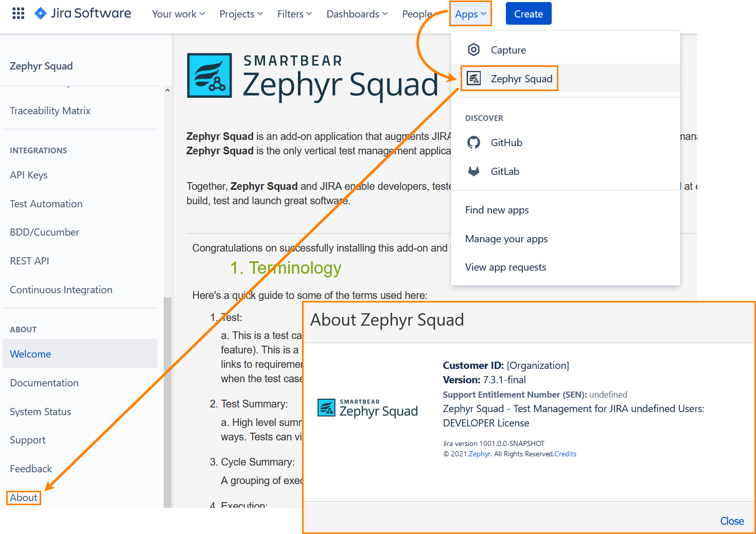The height and width of the screenshot is (534, 756).
Task: Open the Apps dropdown
Action: pyautogui.click(x=469, y=13)
